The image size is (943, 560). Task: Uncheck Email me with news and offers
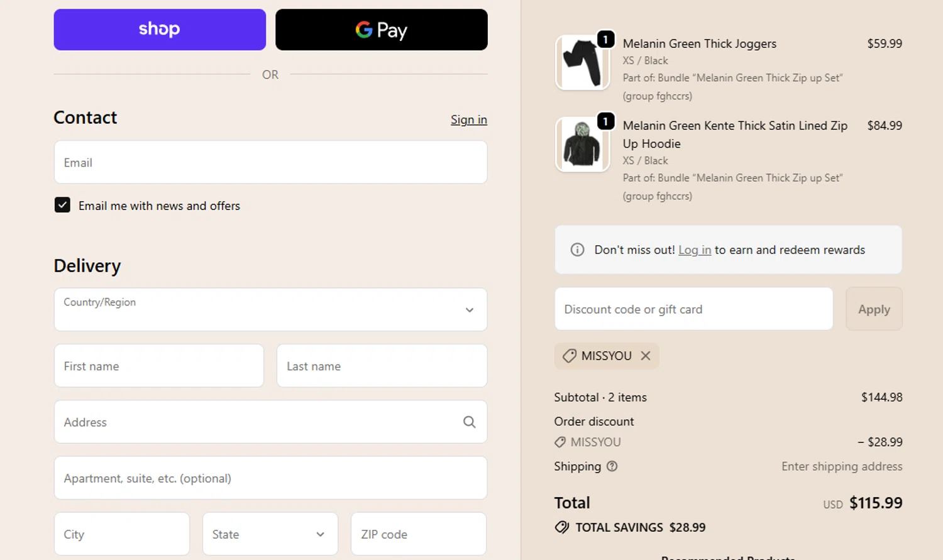tap(62, 205)
